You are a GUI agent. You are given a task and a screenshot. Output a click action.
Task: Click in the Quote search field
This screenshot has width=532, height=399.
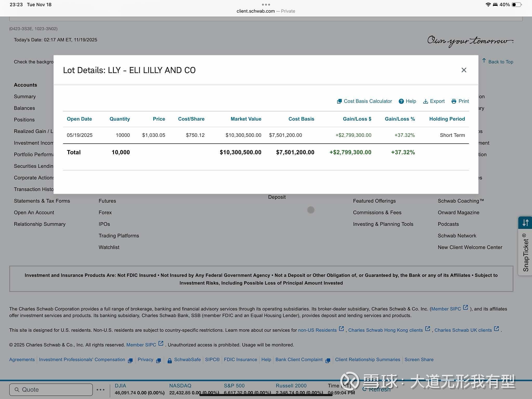51,390
